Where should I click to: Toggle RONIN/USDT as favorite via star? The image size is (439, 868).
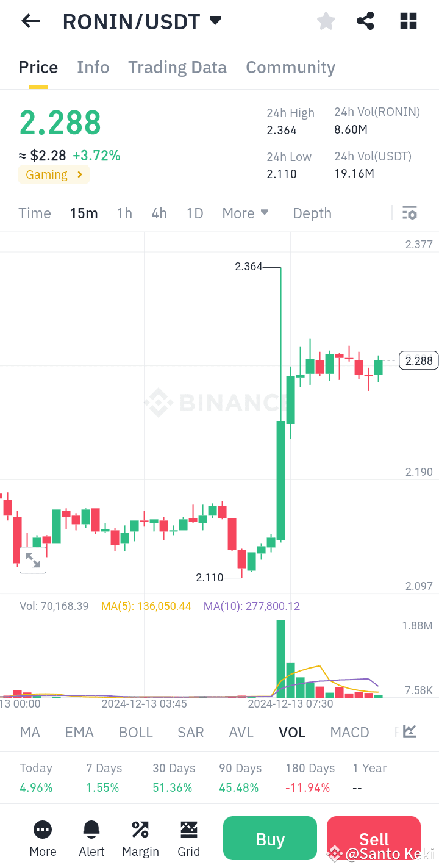326,21
